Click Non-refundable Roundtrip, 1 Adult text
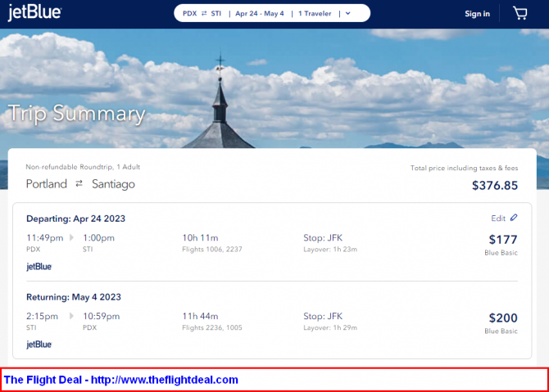This screenshot has width=549, height=392. 83,167
